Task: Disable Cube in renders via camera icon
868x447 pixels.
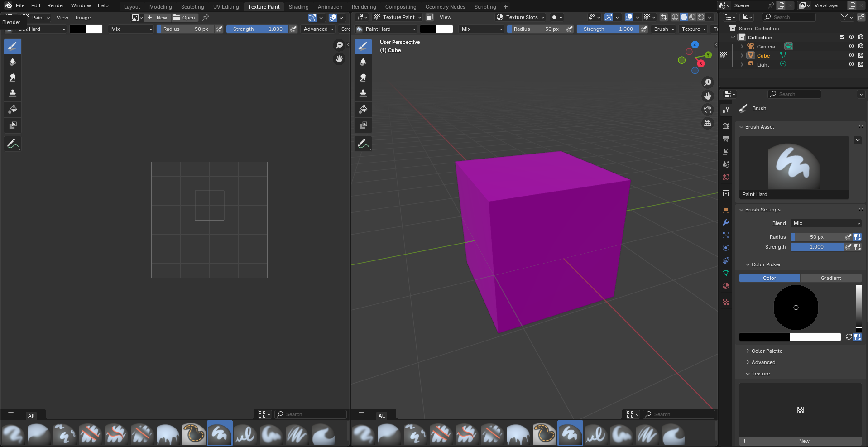Action: click(860, 55)
